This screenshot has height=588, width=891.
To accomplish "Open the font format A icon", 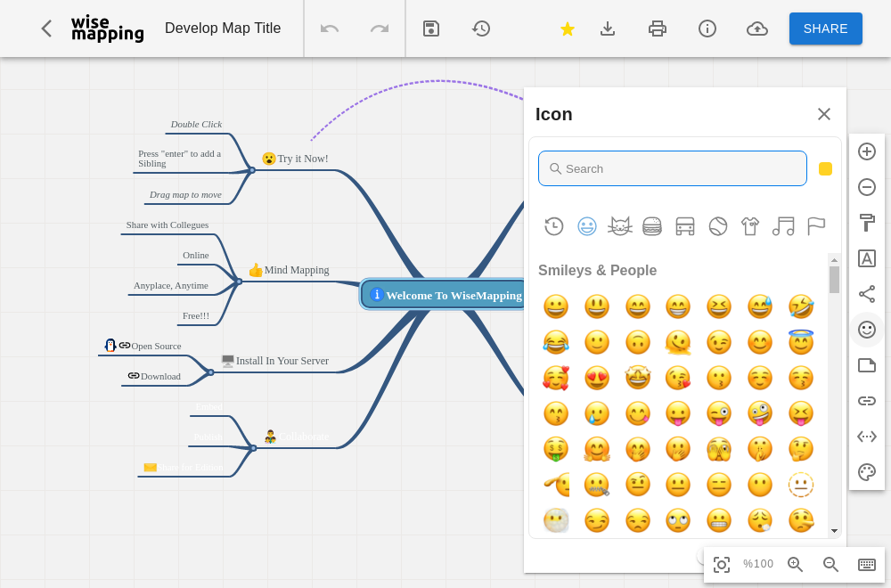I will [x=867, y=258].
